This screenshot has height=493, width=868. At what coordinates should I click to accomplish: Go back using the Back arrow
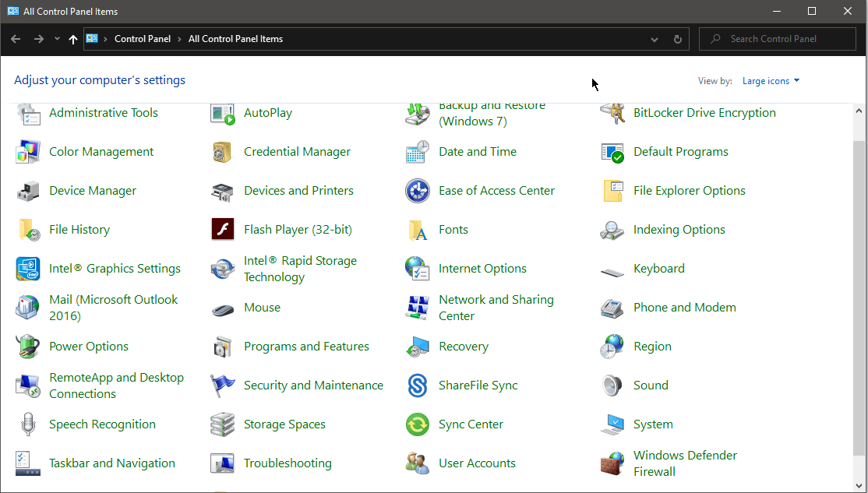(16, 39)
